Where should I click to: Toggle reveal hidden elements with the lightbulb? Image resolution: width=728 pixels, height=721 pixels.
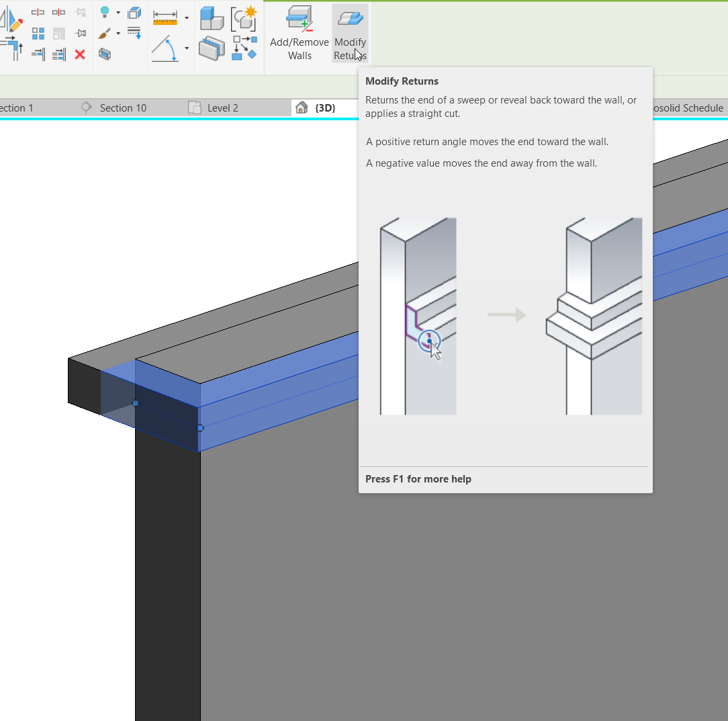(x=105, y=11)
